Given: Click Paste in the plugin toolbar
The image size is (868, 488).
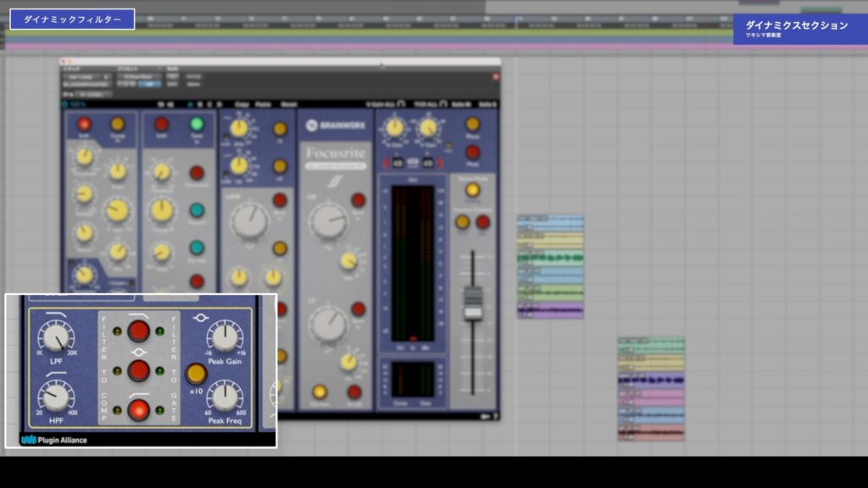Looking at the screenshot, I should (x=264, y=104).
